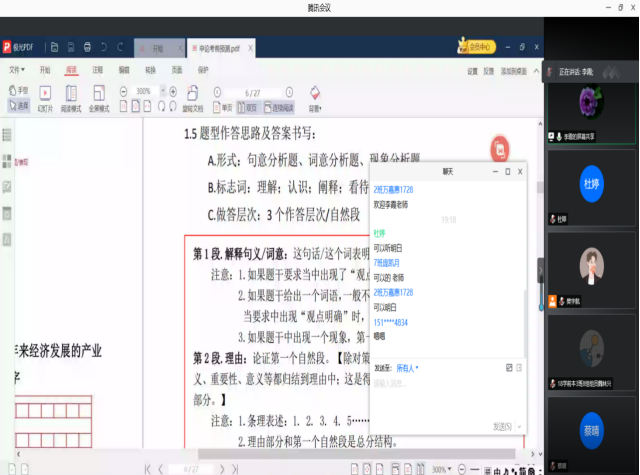Click the page number field showing 6/27
Viewport: 640px width, 475px height.
pos(252,91)
